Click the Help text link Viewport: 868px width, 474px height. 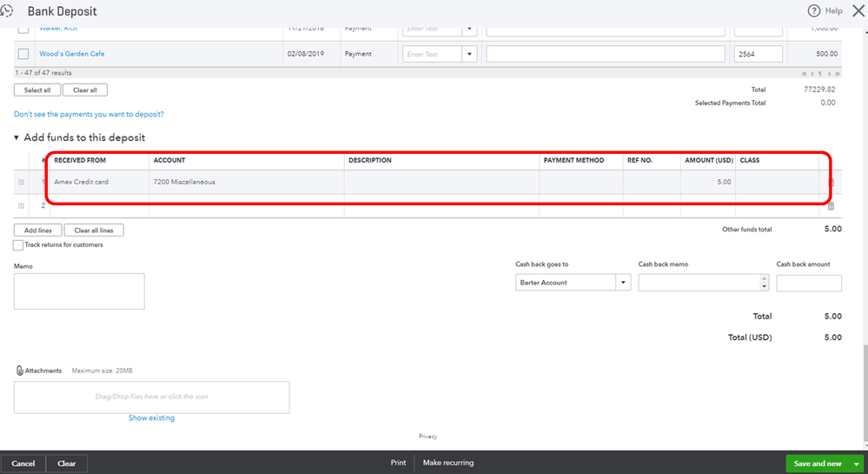[x=833, y=10]
